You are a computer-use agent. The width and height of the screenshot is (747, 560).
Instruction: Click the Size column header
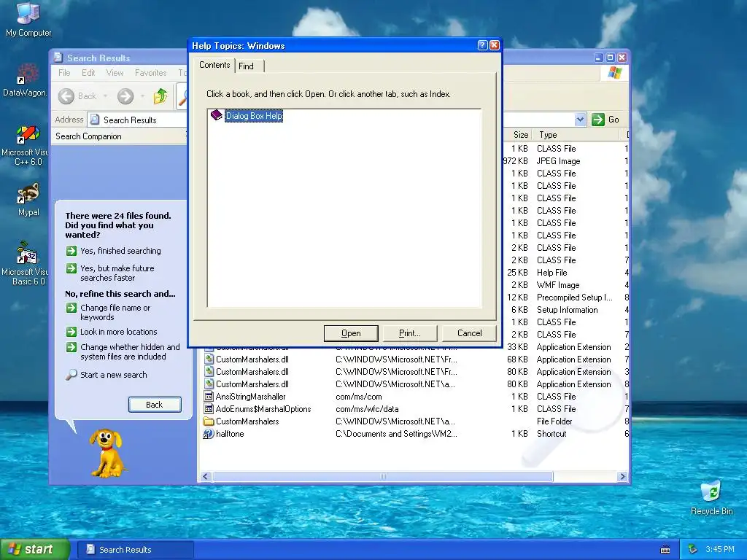(517, 135)
